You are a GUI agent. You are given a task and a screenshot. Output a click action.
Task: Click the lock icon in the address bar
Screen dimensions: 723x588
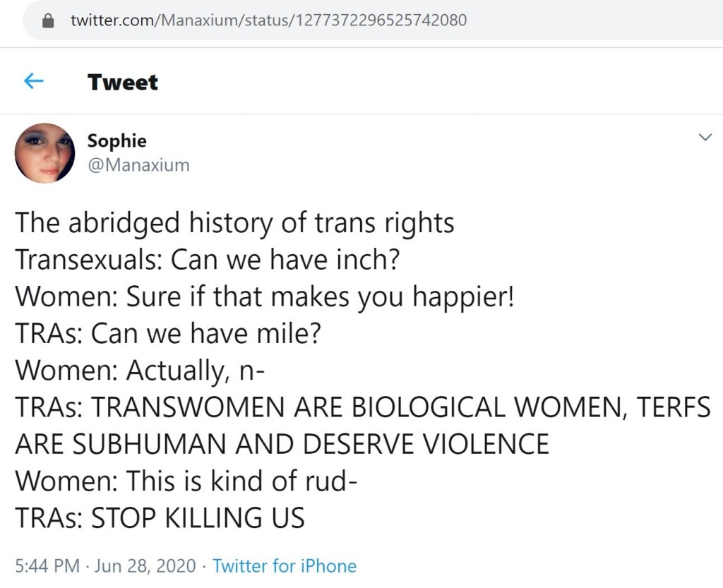49,20
